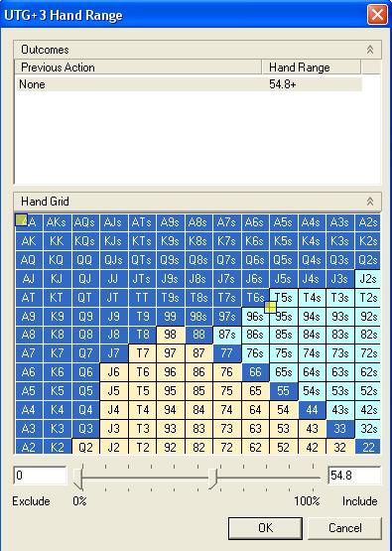Select the T8 offsuit cell
This screenshot has height=551, width=392.
coord(142,336)
